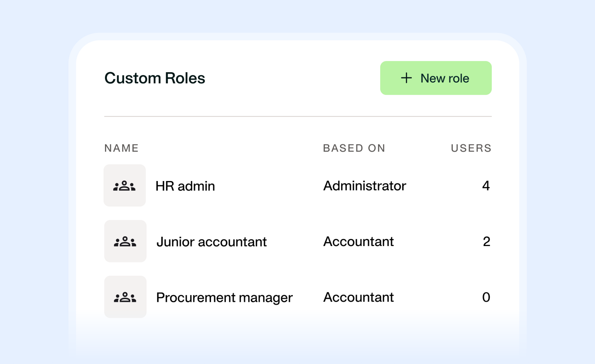Click the New role button
Viewport: 595px width, 364px height.
coord(436,78)
